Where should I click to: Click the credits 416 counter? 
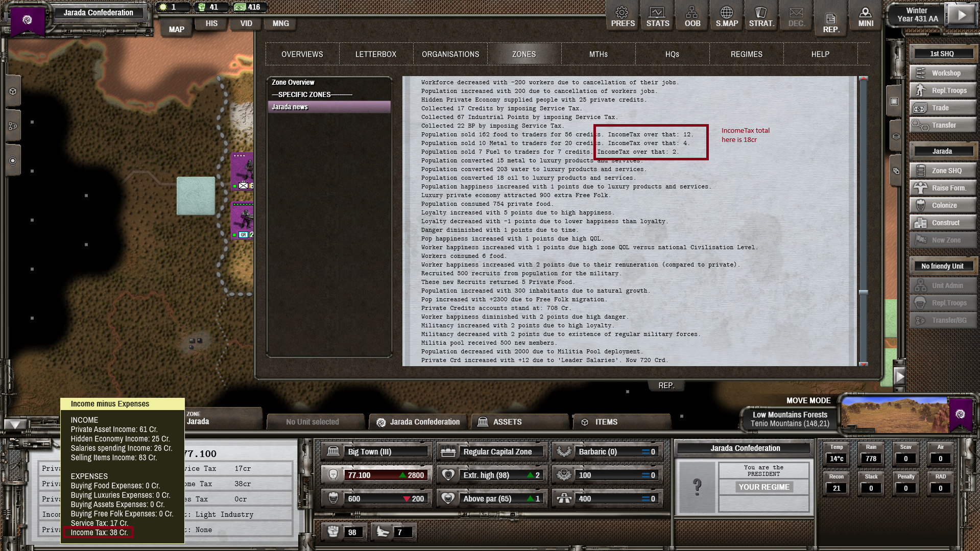pos(248,7)
